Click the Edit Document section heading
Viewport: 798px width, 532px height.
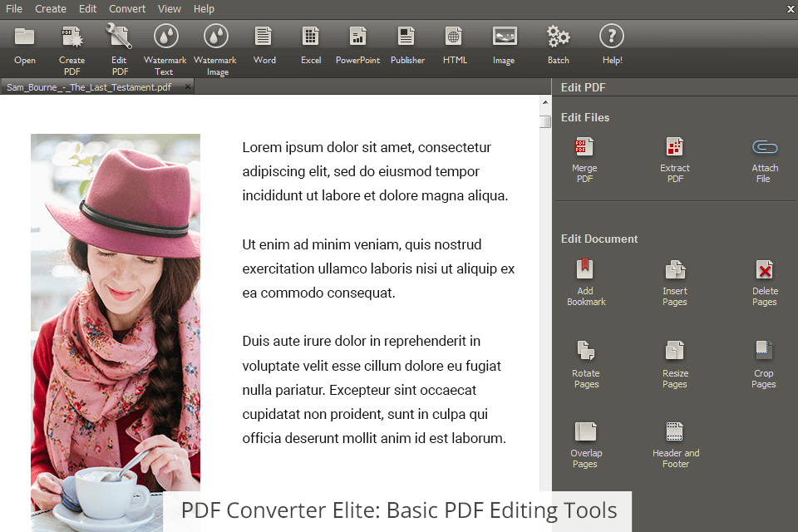[599, 239]
